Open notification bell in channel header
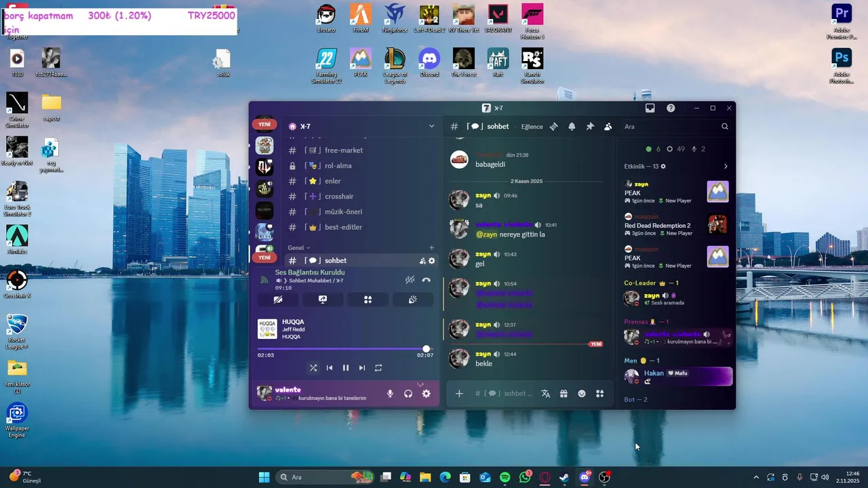 (572, 127)
